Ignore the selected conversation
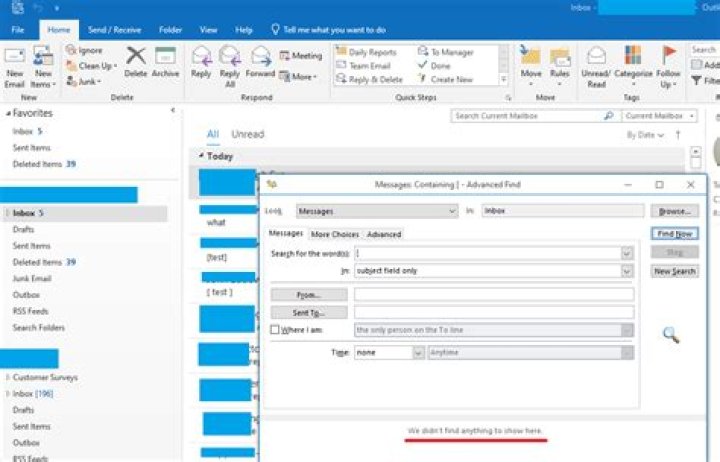 click(x=84, y=50)
